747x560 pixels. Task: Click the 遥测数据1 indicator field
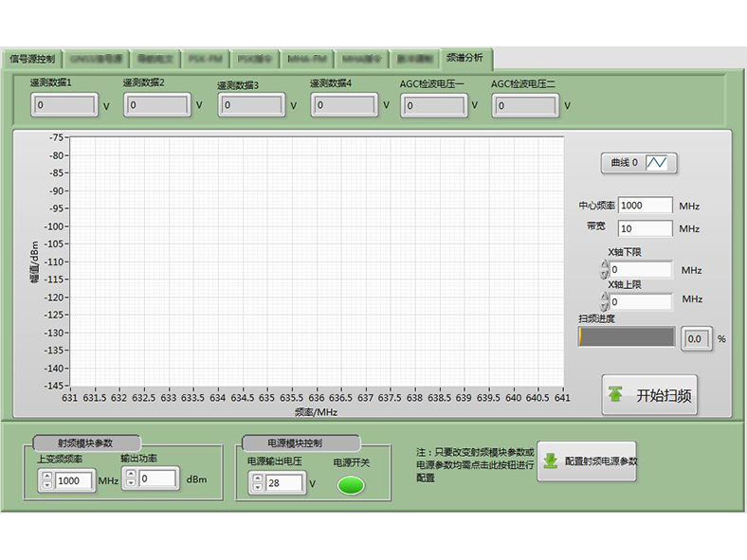[64, 105]
